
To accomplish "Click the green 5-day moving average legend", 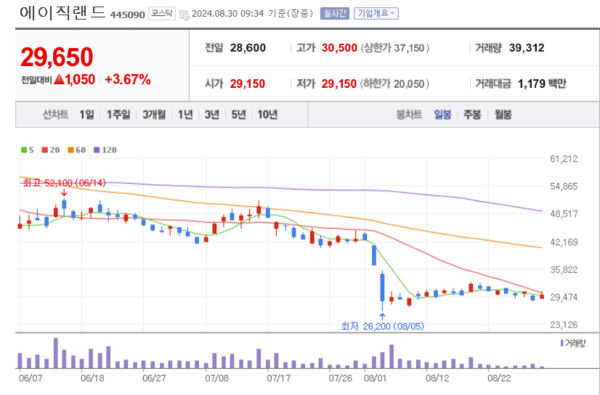I will 27,150.
